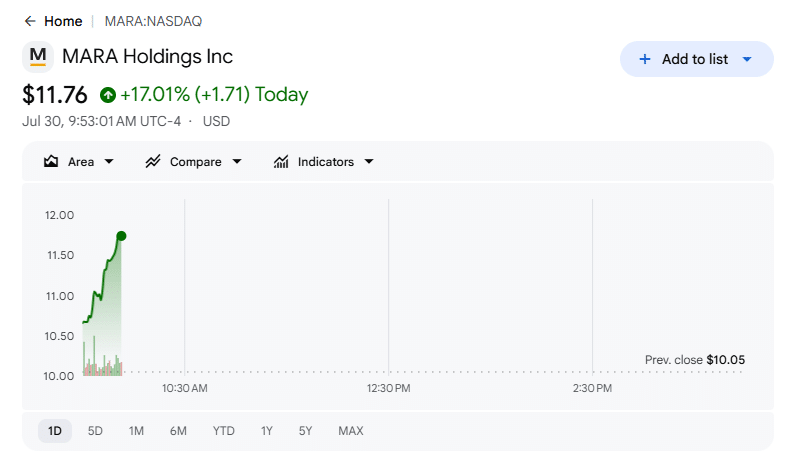Expand the Indicators dropdown arrow
Screen dimensions: 796x461
point(369,161)
